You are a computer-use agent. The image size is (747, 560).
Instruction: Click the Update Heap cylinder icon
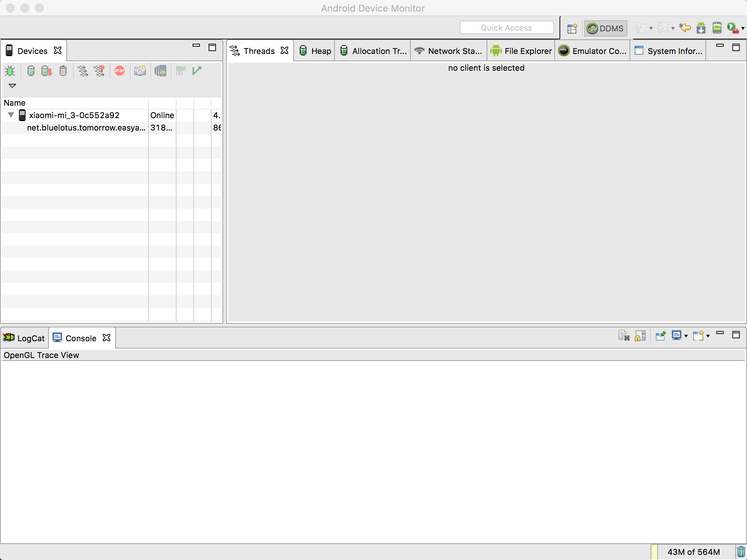pyautogui.click(x=31, y=71)
